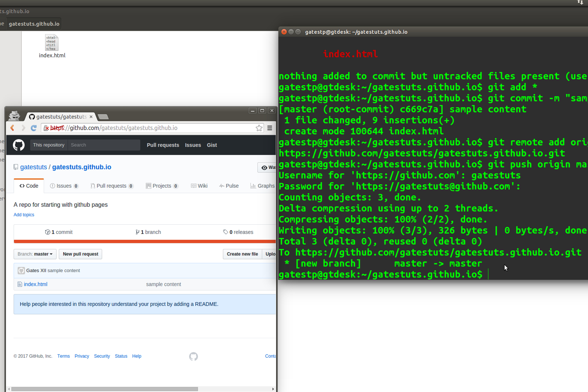Image resolution: width=588 pixels, height=392 pixels.
Task: Open the Pull requests repository tab
Action: pyautogui.click(x=112, y=186)
